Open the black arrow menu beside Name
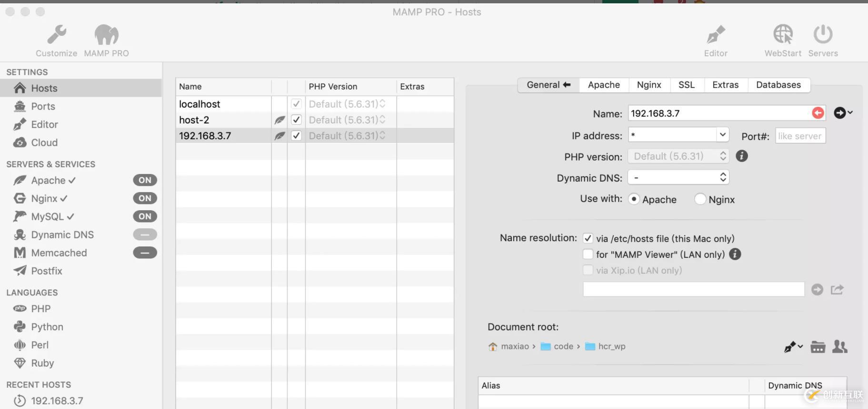Image resolution: width=868 pixels, height=409 pixels. point(843,112)
